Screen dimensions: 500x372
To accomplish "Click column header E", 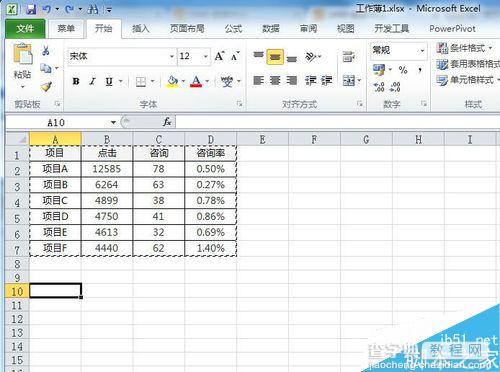I will (262, 139).
